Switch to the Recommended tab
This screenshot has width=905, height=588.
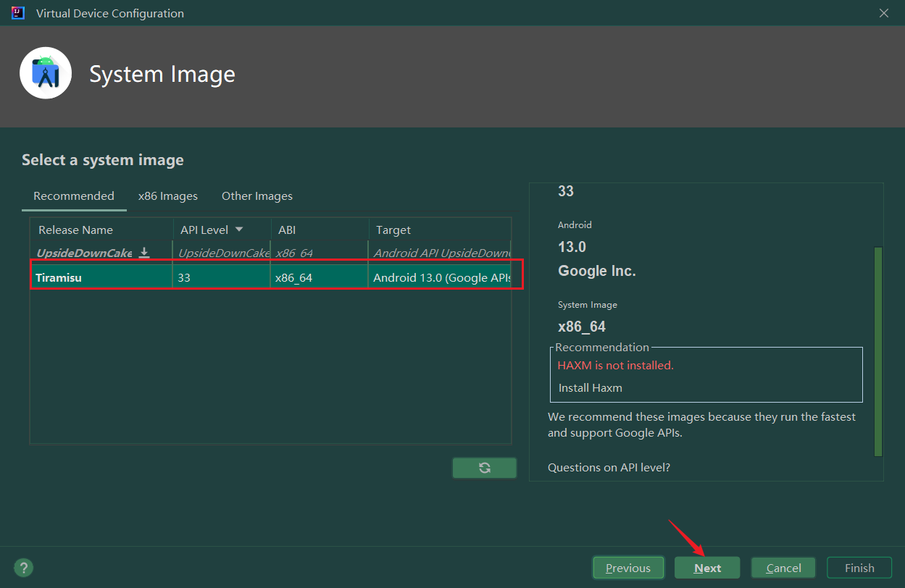[74, 196]
